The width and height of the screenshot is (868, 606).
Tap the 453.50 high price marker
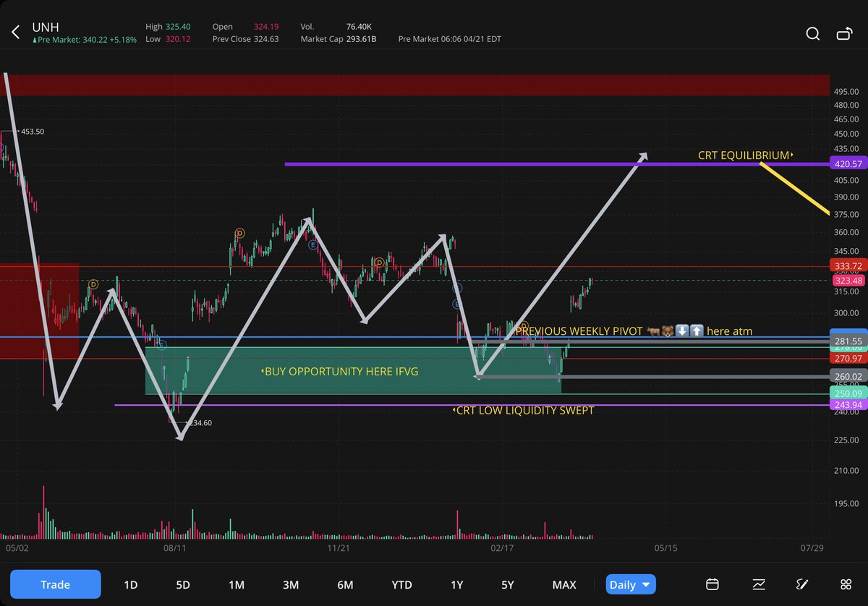click(33, 132)
